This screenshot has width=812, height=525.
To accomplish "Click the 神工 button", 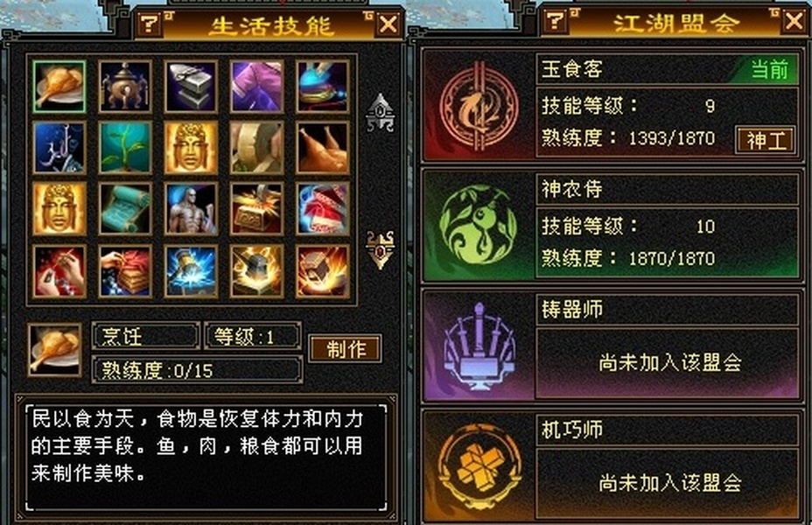I will [766, 140].
